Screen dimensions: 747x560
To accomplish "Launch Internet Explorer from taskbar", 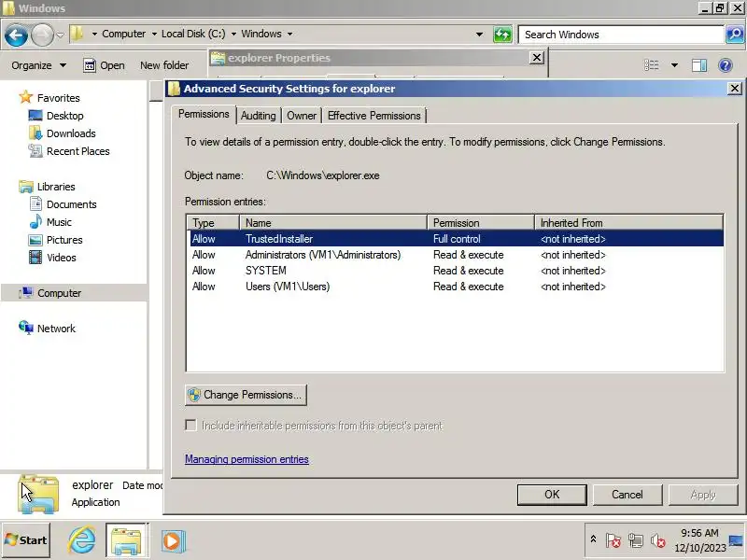I will tap(81, 540).
